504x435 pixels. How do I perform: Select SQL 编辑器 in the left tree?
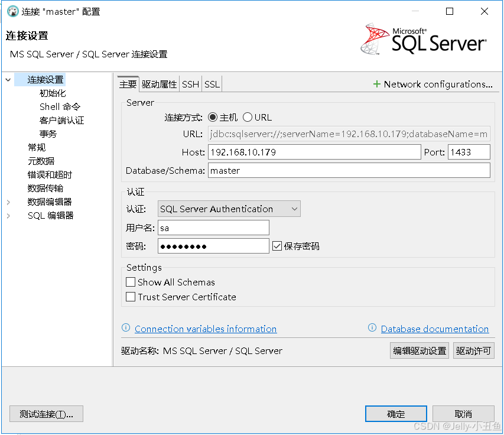click(51, 216)
